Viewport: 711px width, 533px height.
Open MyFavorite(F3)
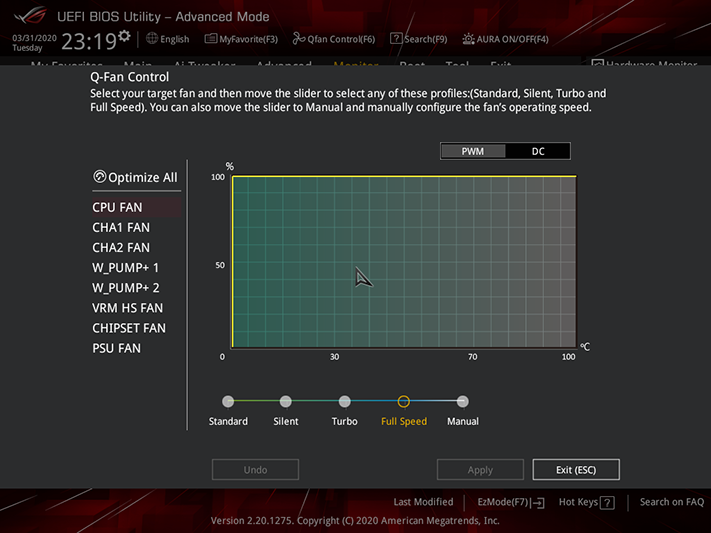click(241, 39)
